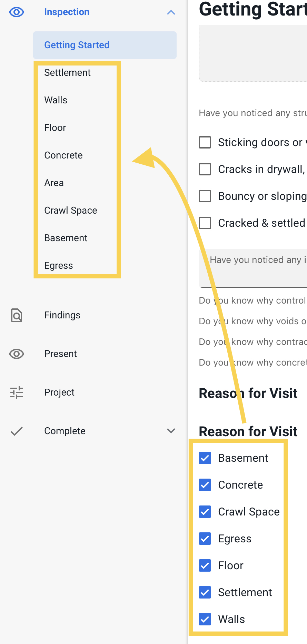Uncheck the Crawl Space reason checkbox
Image resolution: width=307 pixels, height=644 pixels.
pos(205,512)
